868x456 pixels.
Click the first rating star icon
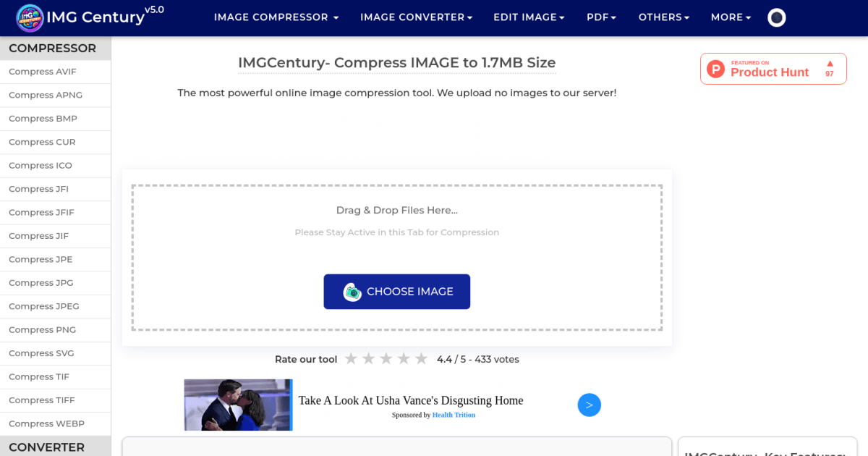click(x=352, y=358)
